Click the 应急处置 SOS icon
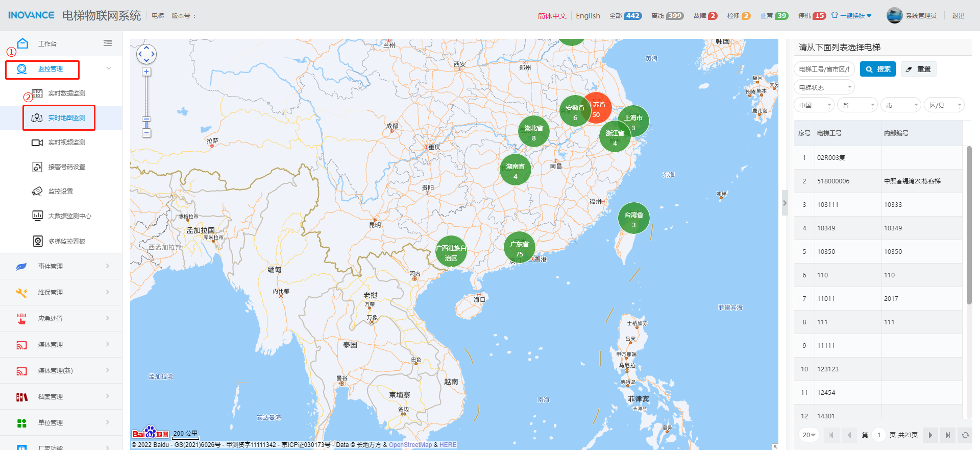The image size is (980, 450). 21,318
